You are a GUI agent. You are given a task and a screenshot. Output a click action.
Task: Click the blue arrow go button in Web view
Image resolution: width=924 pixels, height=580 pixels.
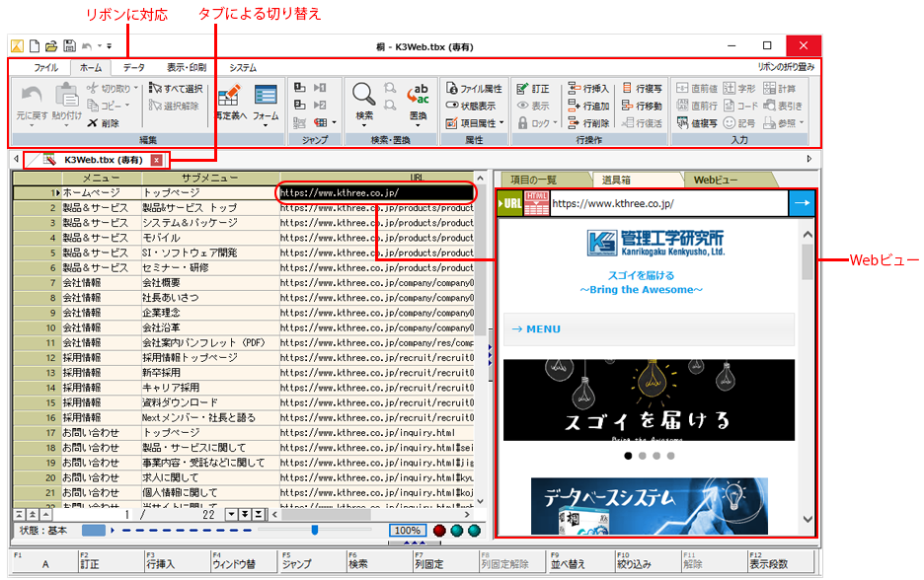(802, 202)
